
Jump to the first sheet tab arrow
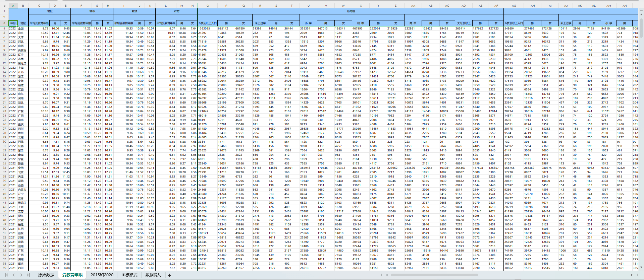click(6, 275)
